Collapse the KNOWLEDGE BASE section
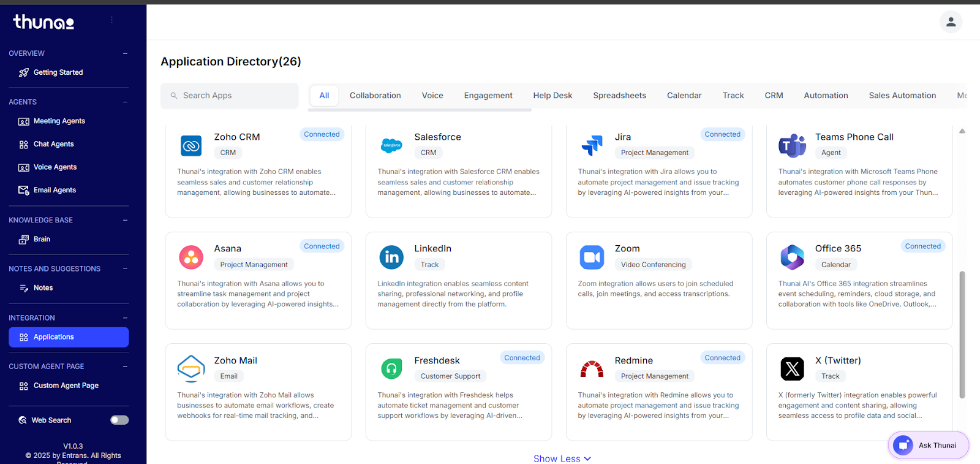 (x=125, y=220)
